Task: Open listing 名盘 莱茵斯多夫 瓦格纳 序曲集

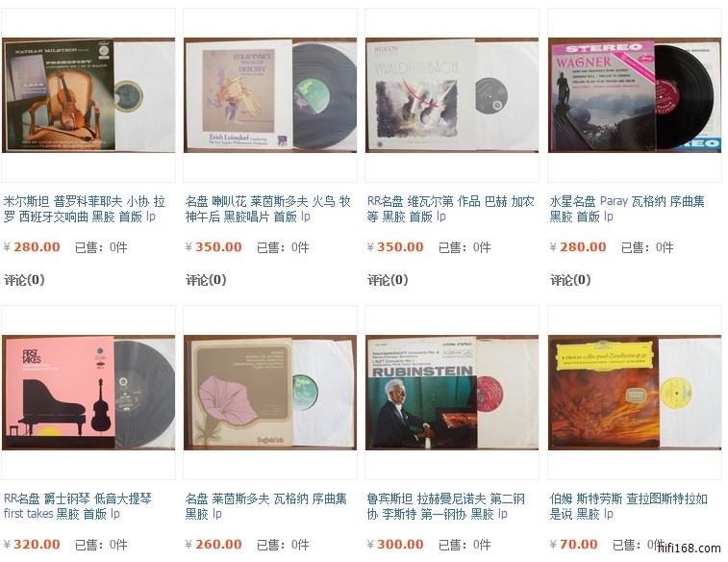Action: pyautogui.click(x=266, y=506)
